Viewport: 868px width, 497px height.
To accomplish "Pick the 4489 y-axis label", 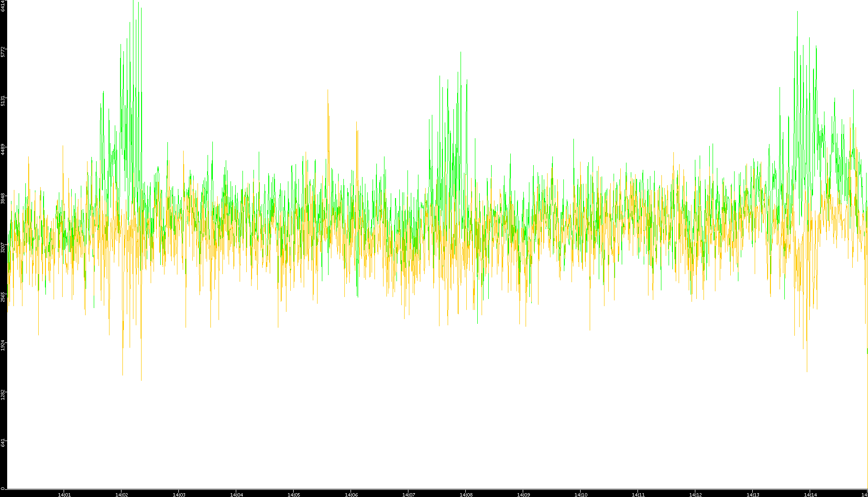I will pos(3,150).
